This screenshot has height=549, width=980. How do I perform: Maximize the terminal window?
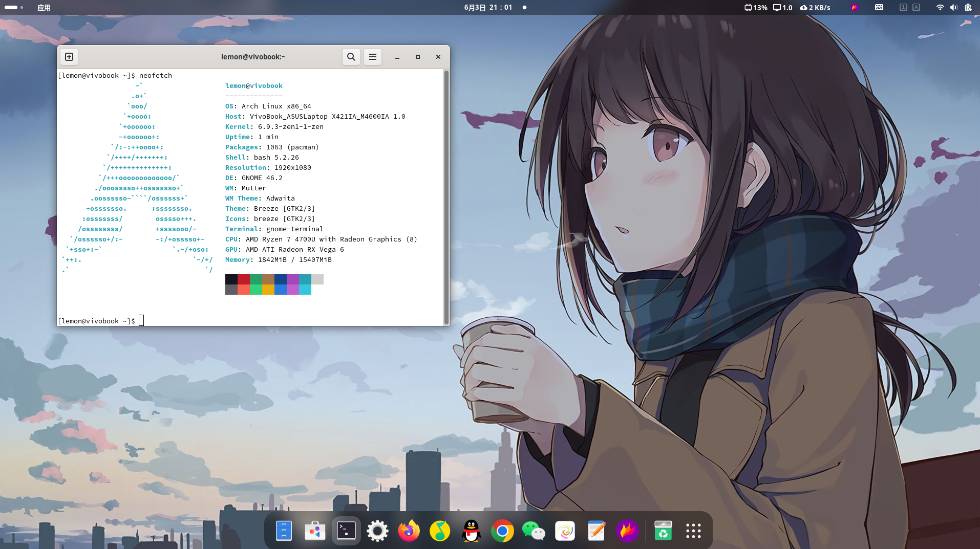coord(418,57)
